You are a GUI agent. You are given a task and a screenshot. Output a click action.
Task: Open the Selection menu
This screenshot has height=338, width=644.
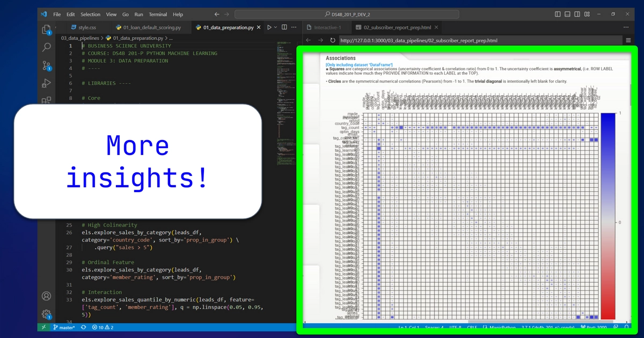90,14
